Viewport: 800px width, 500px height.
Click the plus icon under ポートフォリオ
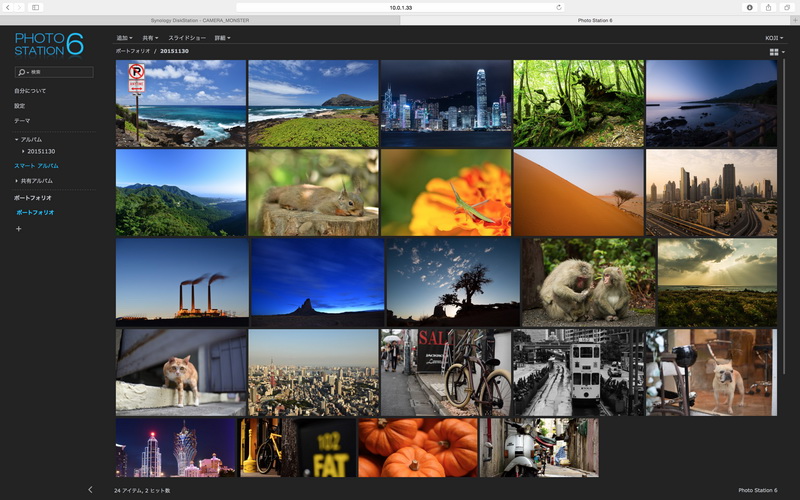18,229
